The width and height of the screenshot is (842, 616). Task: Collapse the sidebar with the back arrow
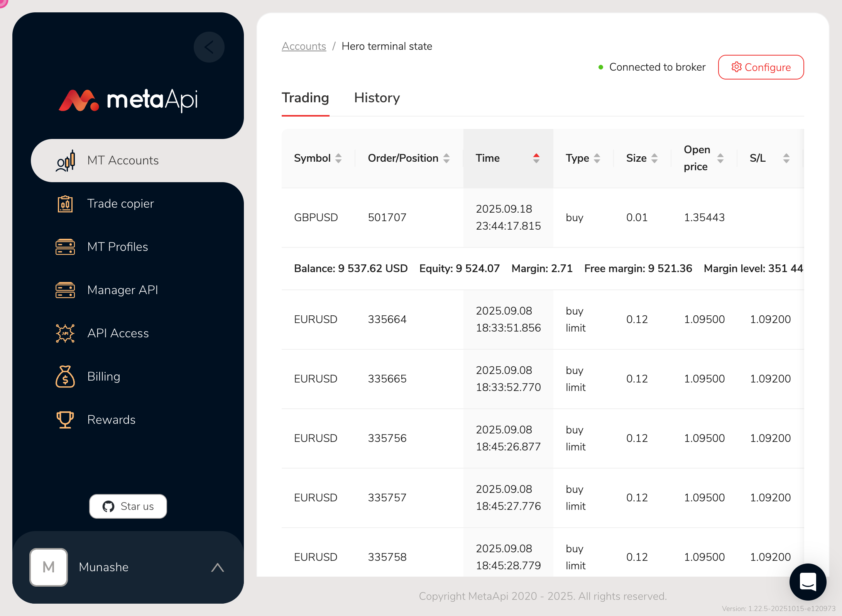tap(209, 47)
